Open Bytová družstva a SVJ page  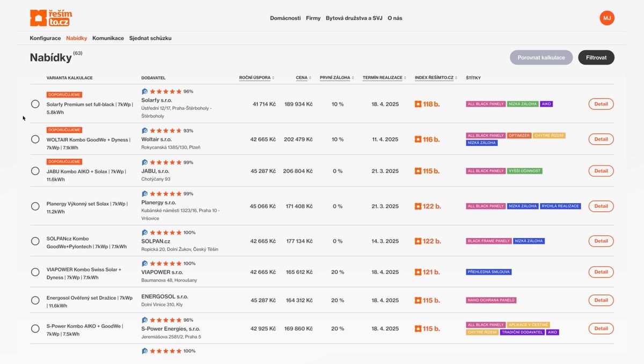pyautogui.click(x=354, y=18)
